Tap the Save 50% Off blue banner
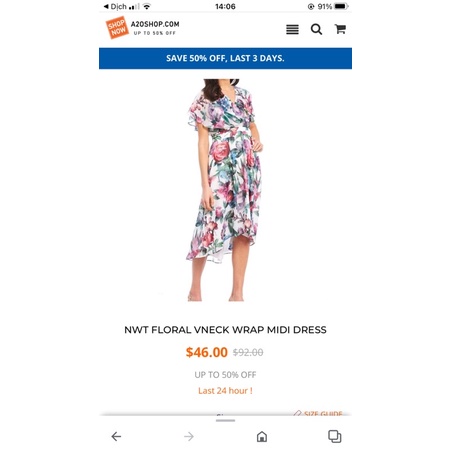Viewport: 450px width, 450px height. (x=225, y=58)
